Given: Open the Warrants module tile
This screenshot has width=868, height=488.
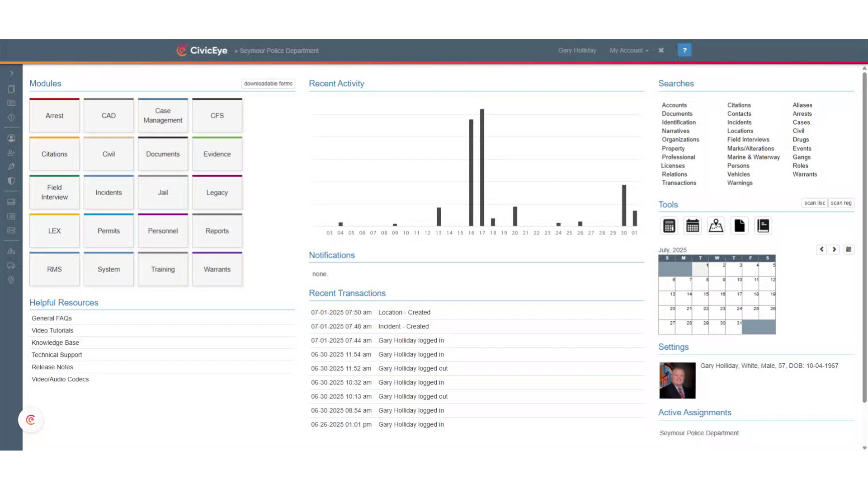Looking at the screenshot, I should click(217, 269).
